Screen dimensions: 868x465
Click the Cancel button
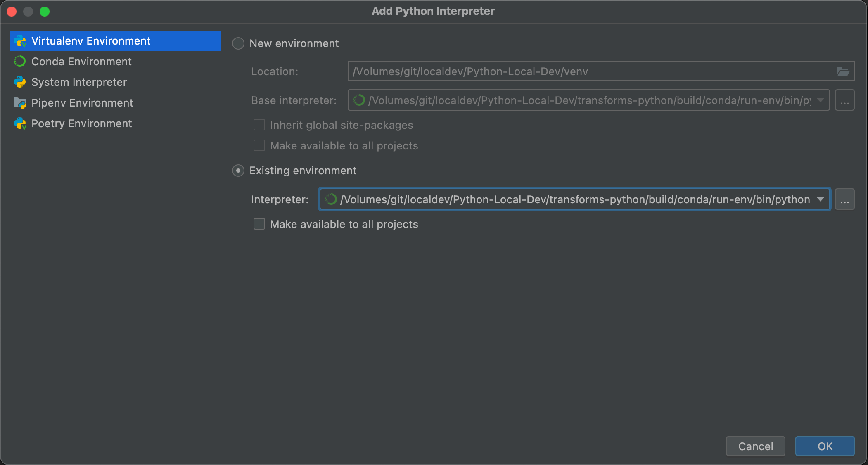click(755, 446)
